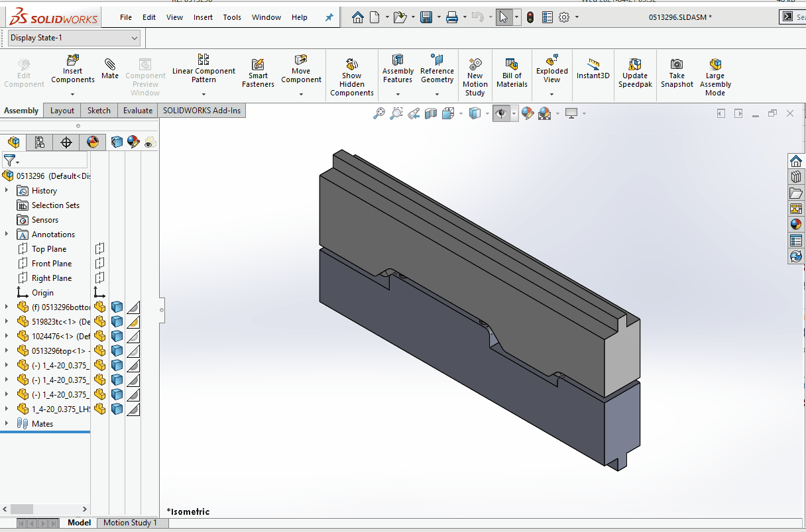Expand the 519823tc<1> component node
Image resolution: width=806 pixels, height=532 pixels.
(7, 321)
